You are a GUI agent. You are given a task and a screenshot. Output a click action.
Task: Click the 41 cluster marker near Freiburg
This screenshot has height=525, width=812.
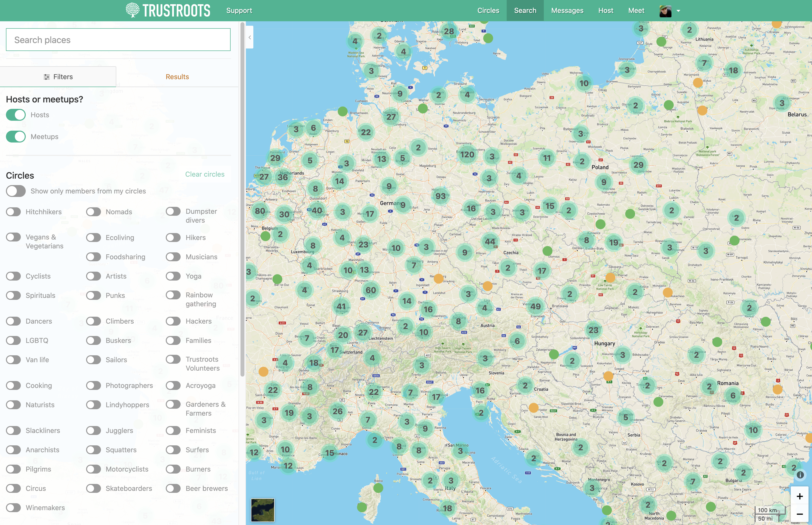341,306
